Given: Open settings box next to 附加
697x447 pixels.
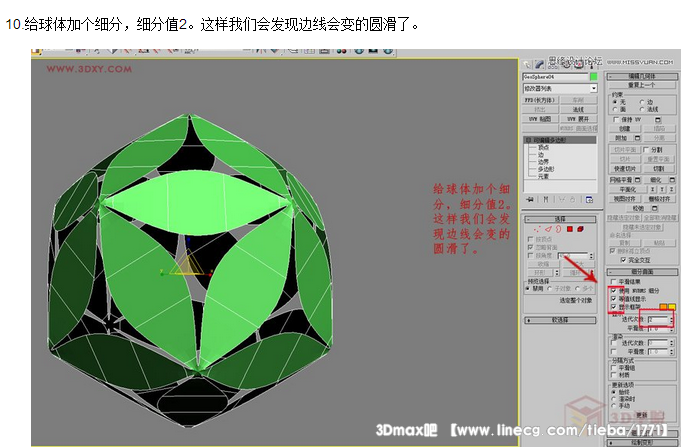Looking at the screenshot, I should click(637, 138).
